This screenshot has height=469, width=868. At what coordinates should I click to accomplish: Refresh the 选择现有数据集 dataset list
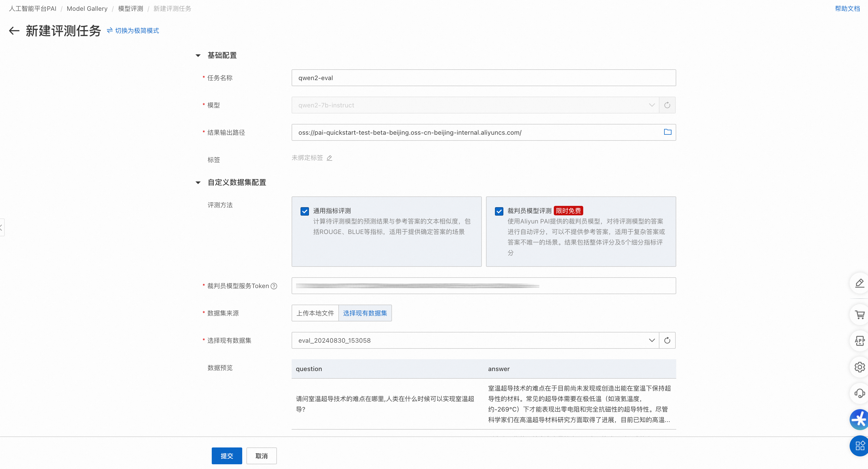[x=667, y=340]
